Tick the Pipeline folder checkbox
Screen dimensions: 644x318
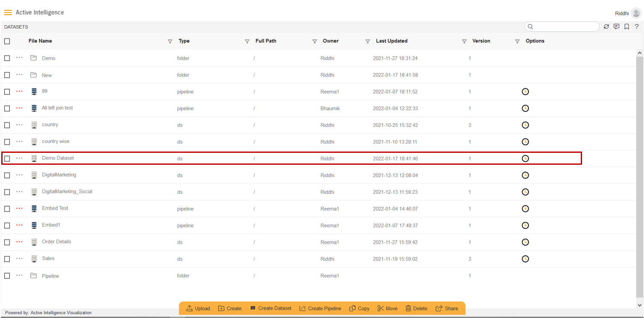coord(7,276)
